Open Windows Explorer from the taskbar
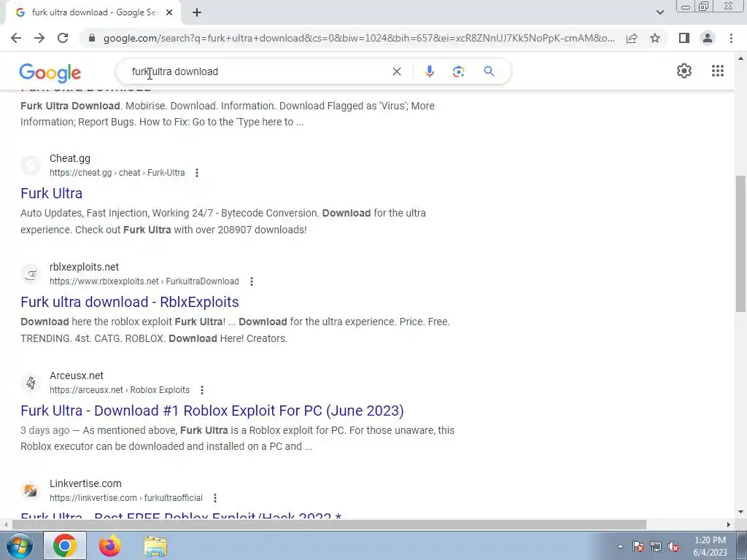Image resolution: width=747 pixels, height=560 pixels. point(155,545)
